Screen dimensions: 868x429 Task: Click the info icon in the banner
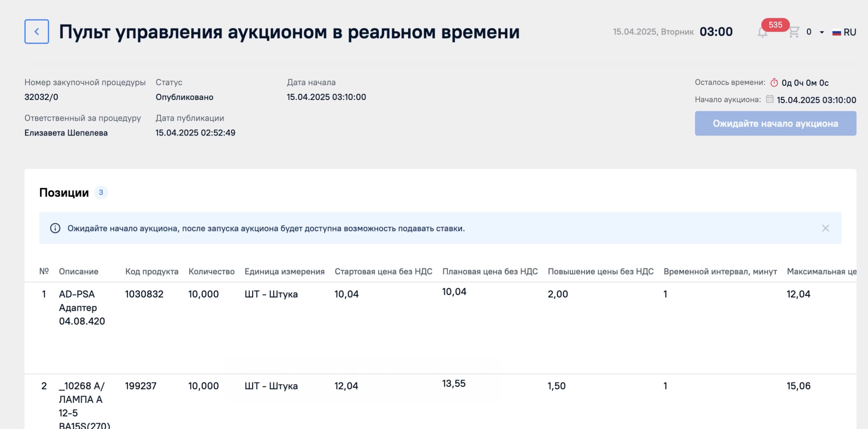pos(55,228)
